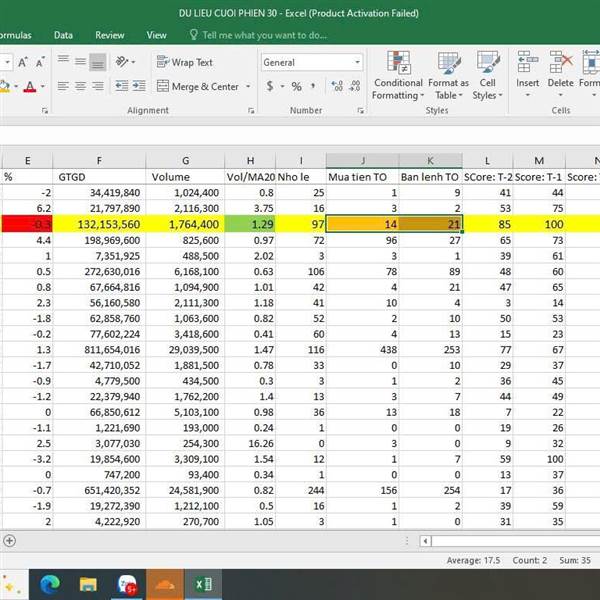Open the Orientation text-angle tool
The image size is (600, 600).
point(124,62)
